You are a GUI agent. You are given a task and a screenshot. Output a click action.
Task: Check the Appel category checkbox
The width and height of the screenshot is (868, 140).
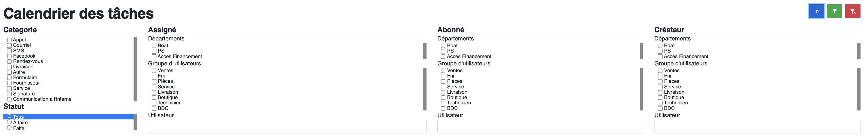pos(9,40)
